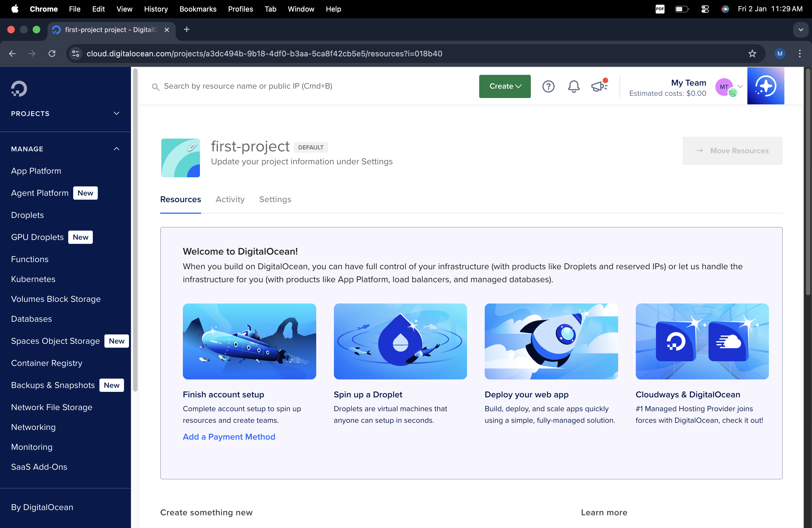Image resolution: width=812 pixels, height=528 pixels.
Task: Bookmark page with the star icon
Action: coord(752,54)
